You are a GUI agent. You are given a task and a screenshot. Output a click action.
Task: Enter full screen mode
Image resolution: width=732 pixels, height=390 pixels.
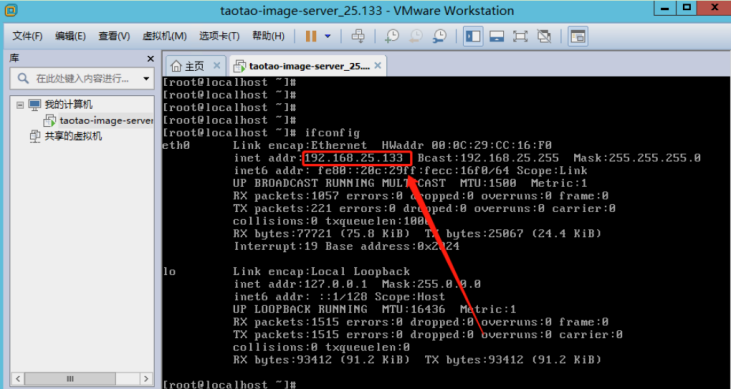point(520,36)
